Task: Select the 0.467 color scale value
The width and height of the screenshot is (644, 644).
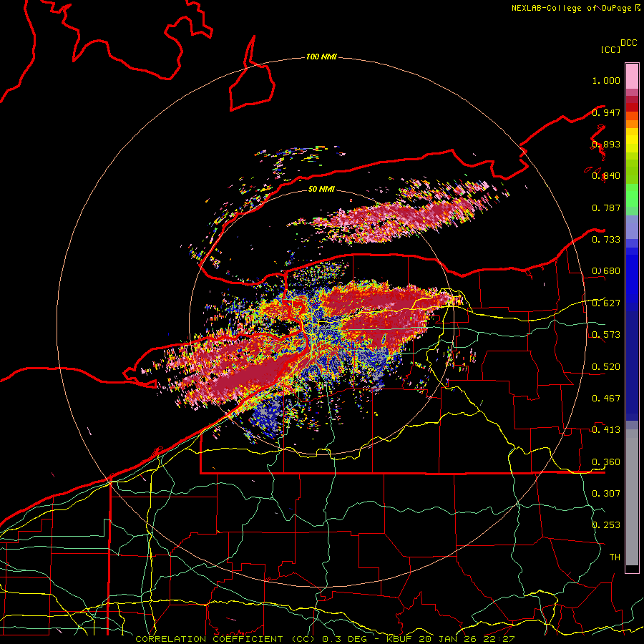Action: pyautogui.click(x=606, y=399)
